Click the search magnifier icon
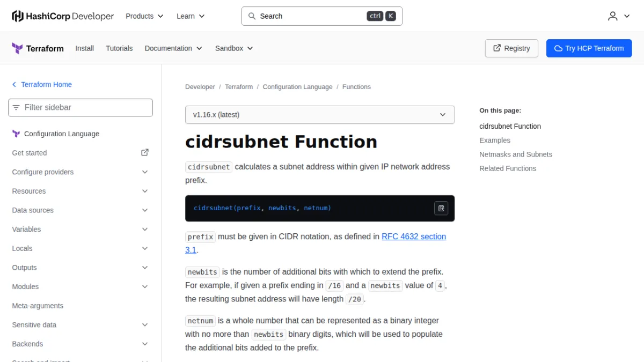The width and height of the screenshot is (644, 362). [x=252, y=16]
